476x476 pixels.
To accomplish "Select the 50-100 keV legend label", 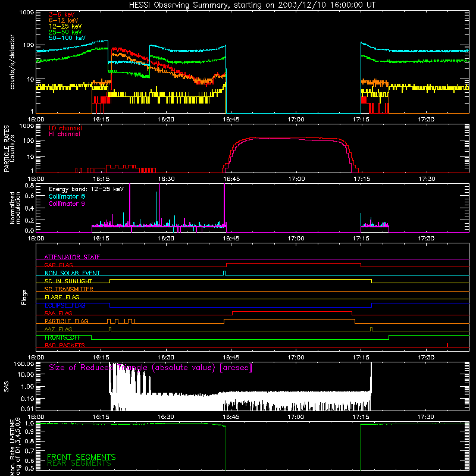I will click(x=67, y=38).
